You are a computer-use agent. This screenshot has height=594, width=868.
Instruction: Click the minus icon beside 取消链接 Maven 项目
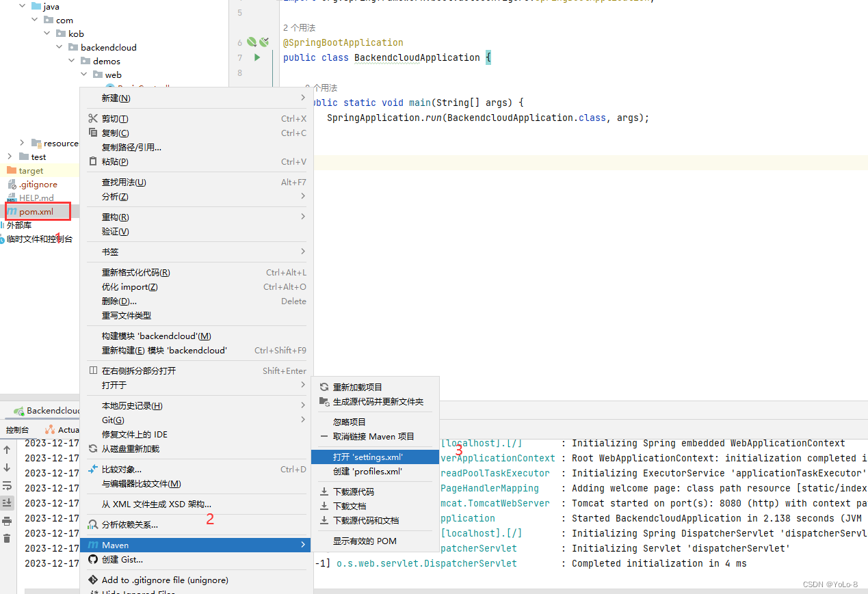coord(324,436)
